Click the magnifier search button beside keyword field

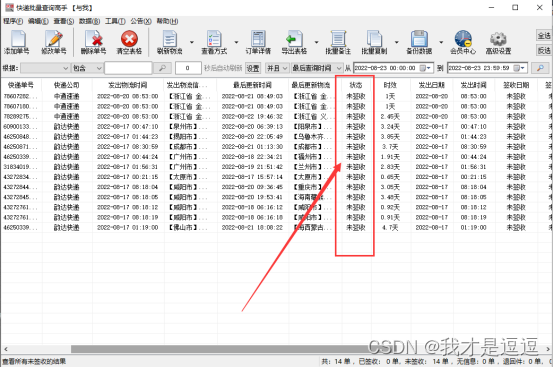pos(163,68)
